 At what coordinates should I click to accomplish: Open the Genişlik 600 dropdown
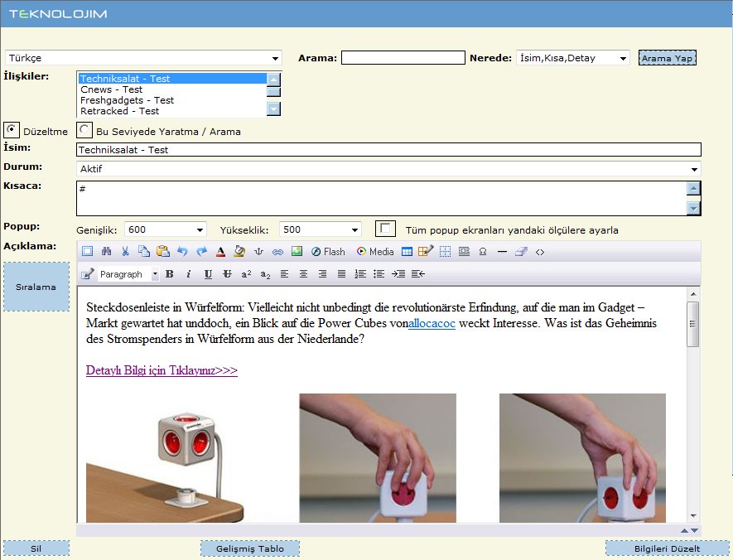point(166,229)
